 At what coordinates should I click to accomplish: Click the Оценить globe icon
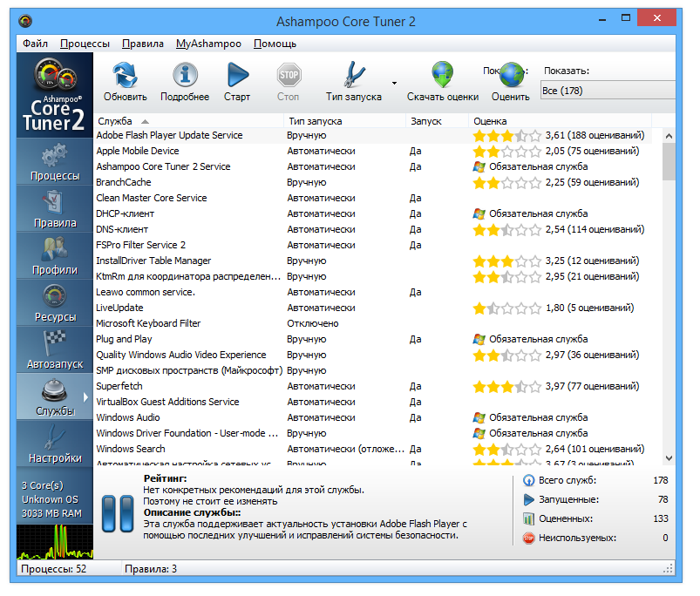(x=511, y=75)
